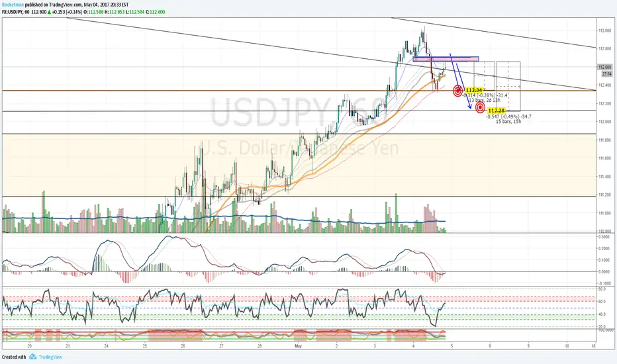Click the green up-triangle price change icon
The image size is (617, 364).
tap(49, 12)
